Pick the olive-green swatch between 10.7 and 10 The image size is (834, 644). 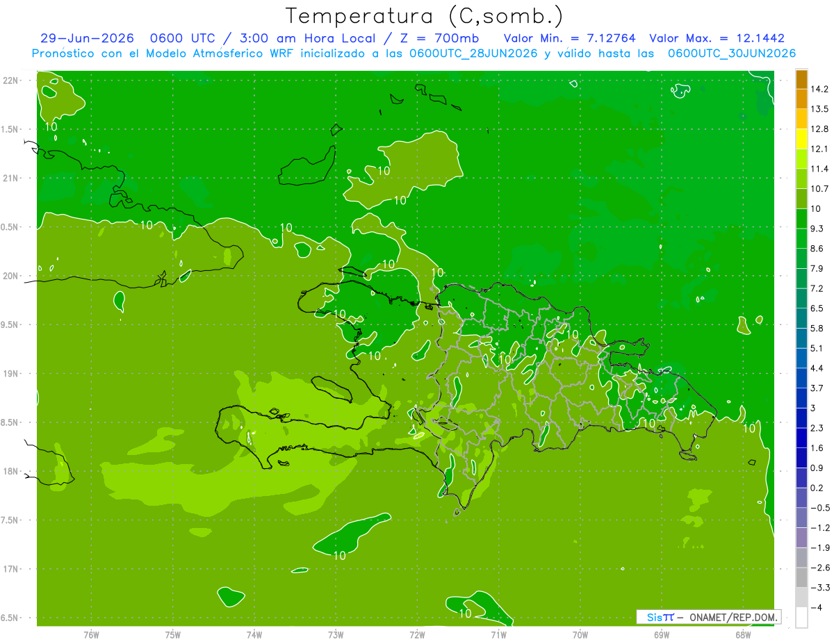pos(801,199)
